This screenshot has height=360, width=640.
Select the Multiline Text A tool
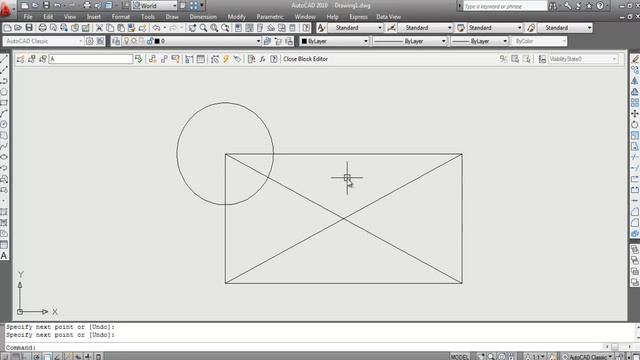(4, 256)
